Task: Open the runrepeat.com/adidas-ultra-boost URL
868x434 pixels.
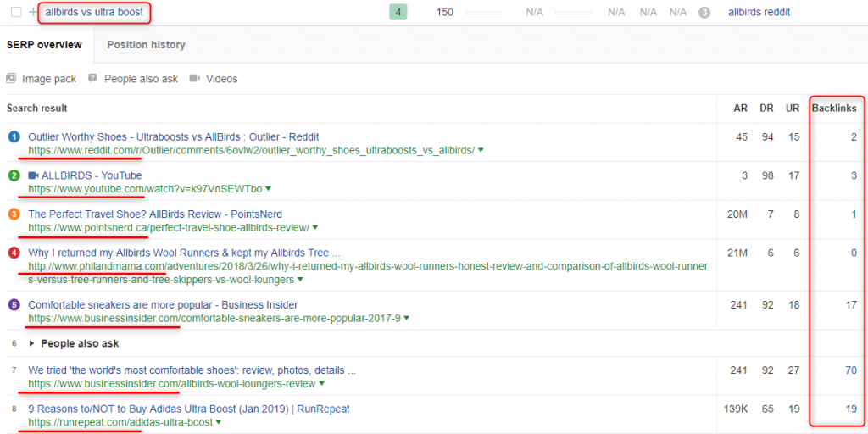Action: [x=120, y=422]
